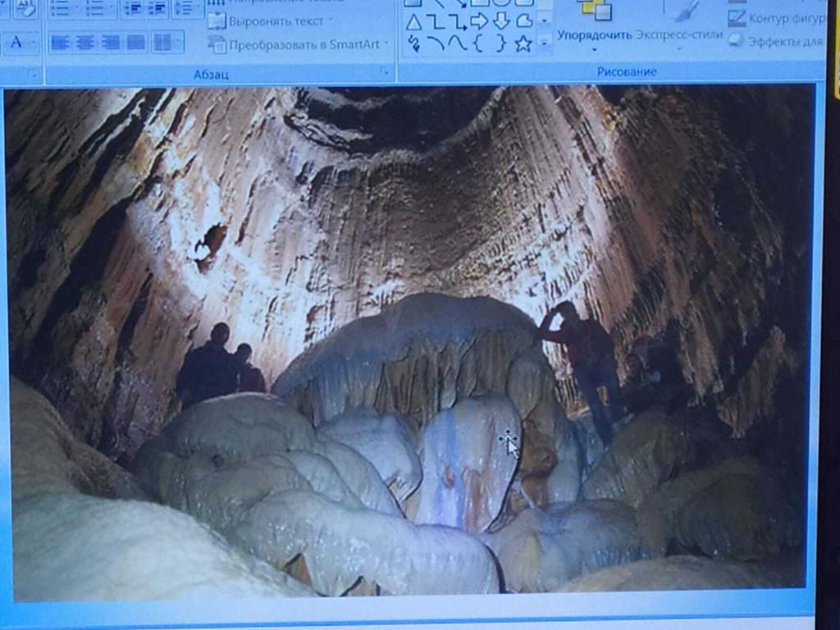
Task: Select the right curly brace shape
Action: (x=500, y=44)
